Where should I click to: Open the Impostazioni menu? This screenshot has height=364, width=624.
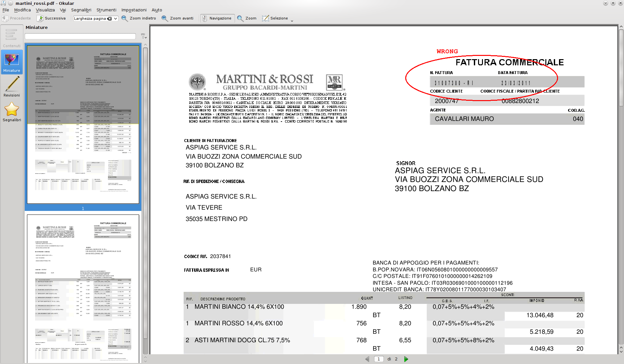click(x=134, y=10)
